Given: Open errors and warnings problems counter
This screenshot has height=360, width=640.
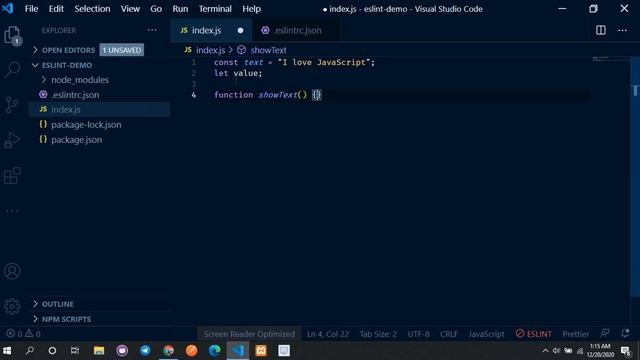Looking at the screenshot, I should click(x=24, y=334).
